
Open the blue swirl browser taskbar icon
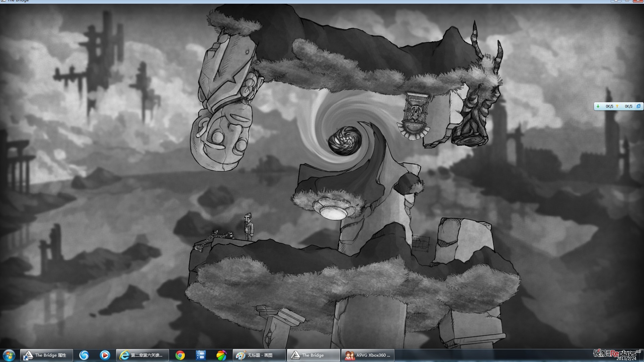point(84,355)
